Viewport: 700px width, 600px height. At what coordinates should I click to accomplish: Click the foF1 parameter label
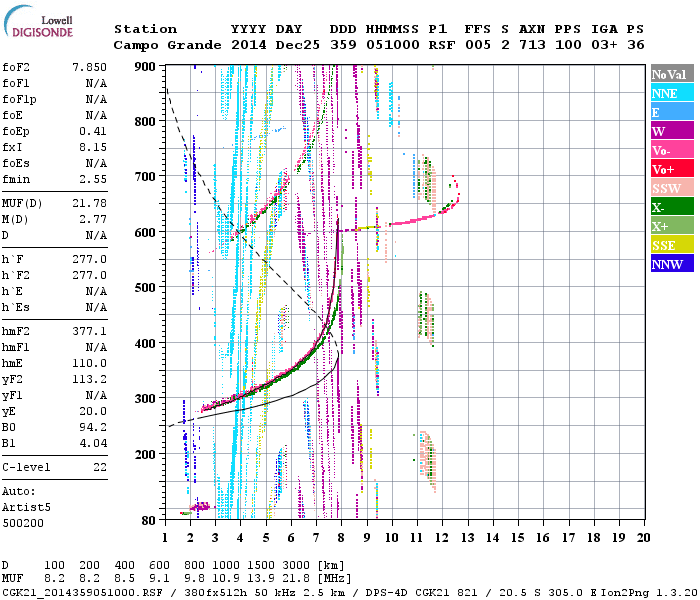(16, 83)
